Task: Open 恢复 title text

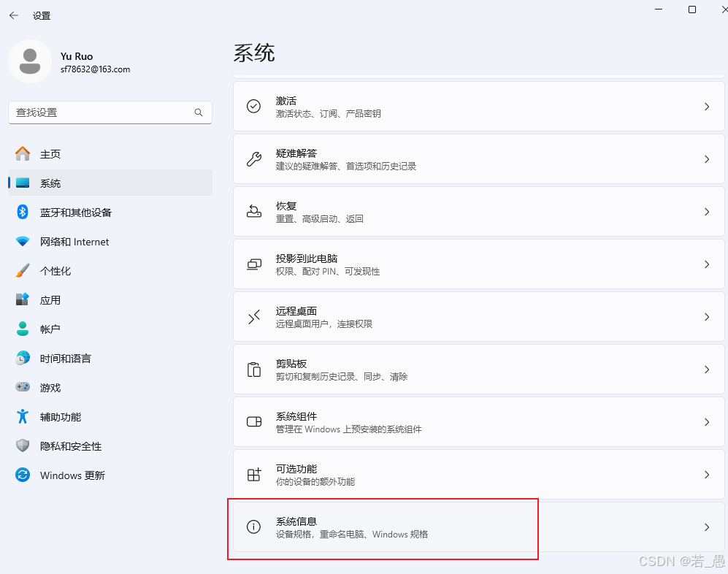Action: tap(286, 206)
